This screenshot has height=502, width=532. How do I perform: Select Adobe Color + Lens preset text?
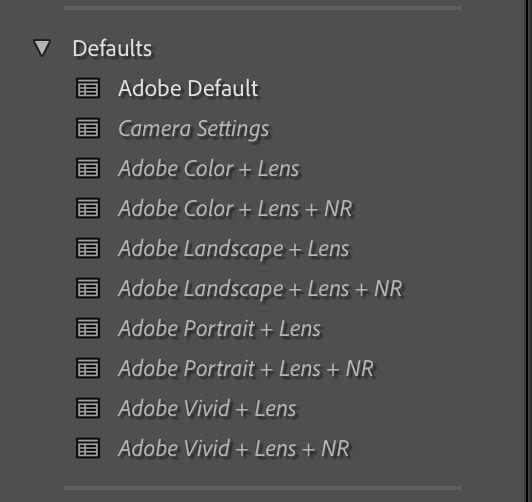click(209, 169)
